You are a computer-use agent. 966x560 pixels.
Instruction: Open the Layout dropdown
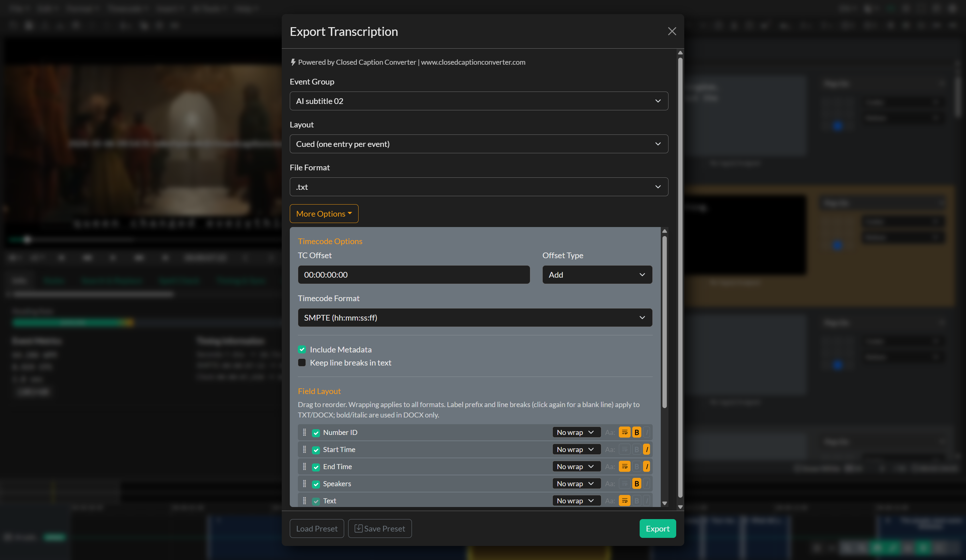(479, 144)
